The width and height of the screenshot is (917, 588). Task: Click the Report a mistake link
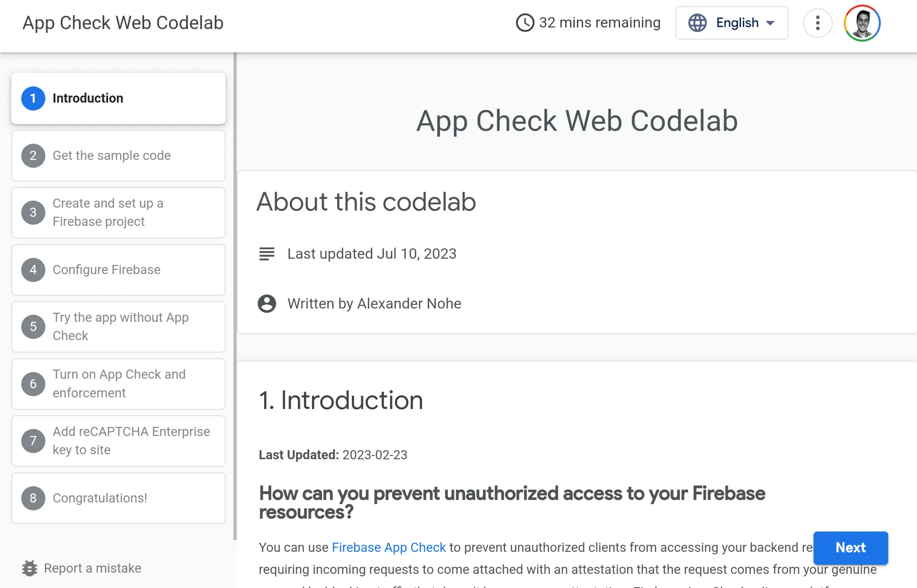click(92, 568)
